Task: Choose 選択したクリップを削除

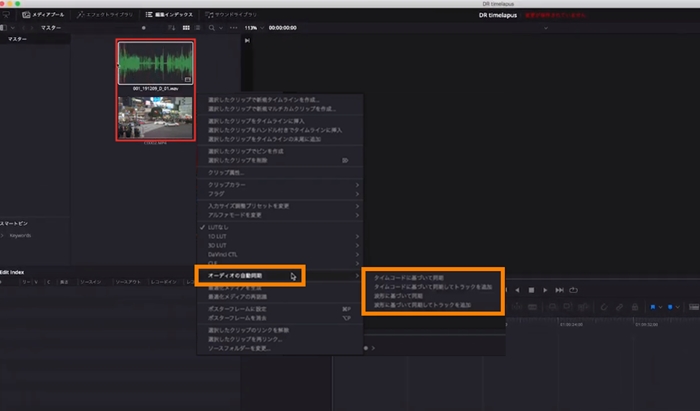Action: point(280,160)
